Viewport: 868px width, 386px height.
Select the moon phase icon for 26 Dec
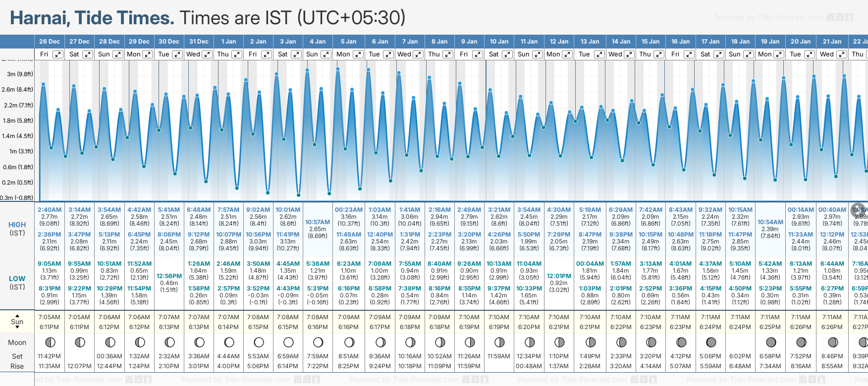tap(50, 342)
